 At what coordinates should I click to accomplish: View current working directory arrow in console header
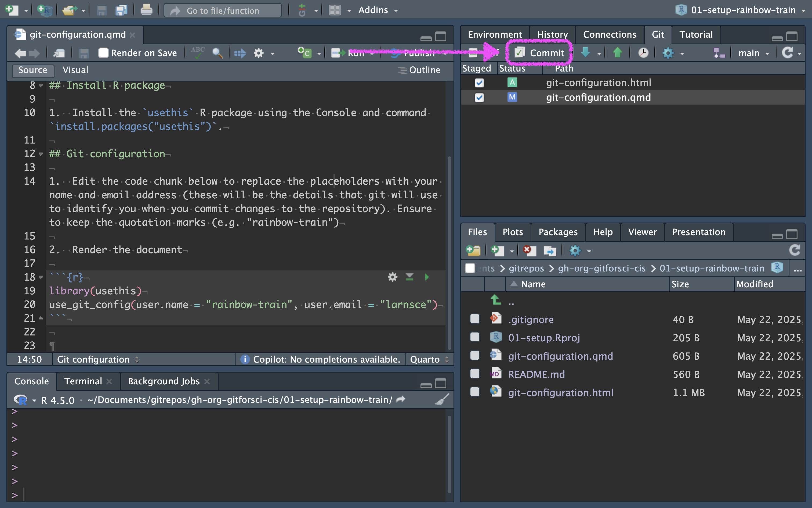tap(401, 399)
